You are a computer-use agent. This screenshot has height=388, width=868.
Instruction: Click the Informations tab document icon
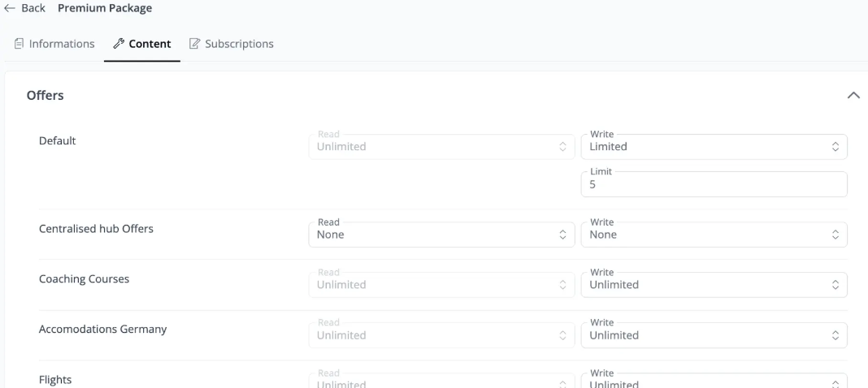click(19, 44)
